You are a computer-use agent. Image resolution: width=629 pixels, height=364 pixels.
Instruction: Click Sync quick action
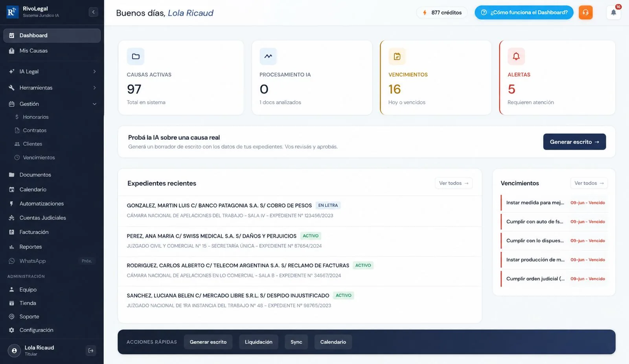point(296,342)
